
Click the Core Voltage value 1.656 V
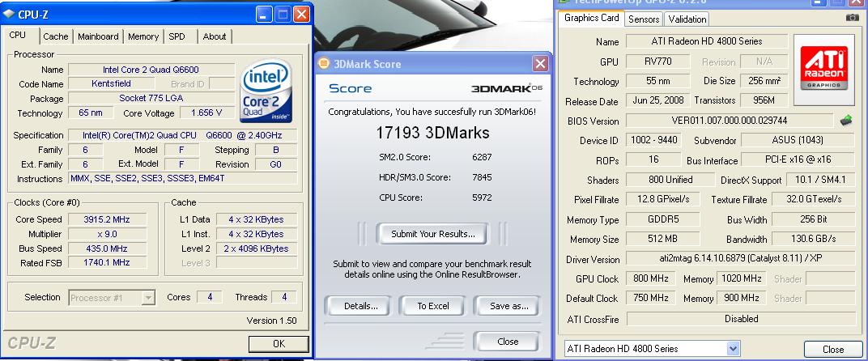(x=206, y=113)
